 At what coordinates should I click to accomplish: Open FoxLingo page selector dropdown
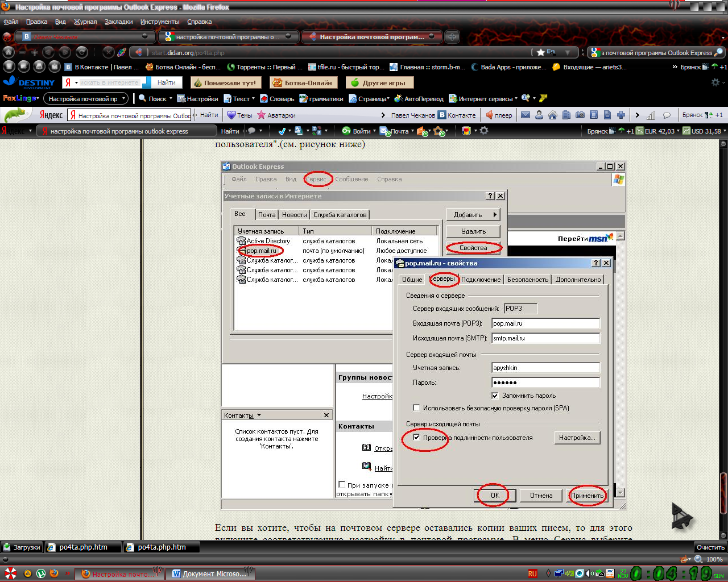(85, 98)
